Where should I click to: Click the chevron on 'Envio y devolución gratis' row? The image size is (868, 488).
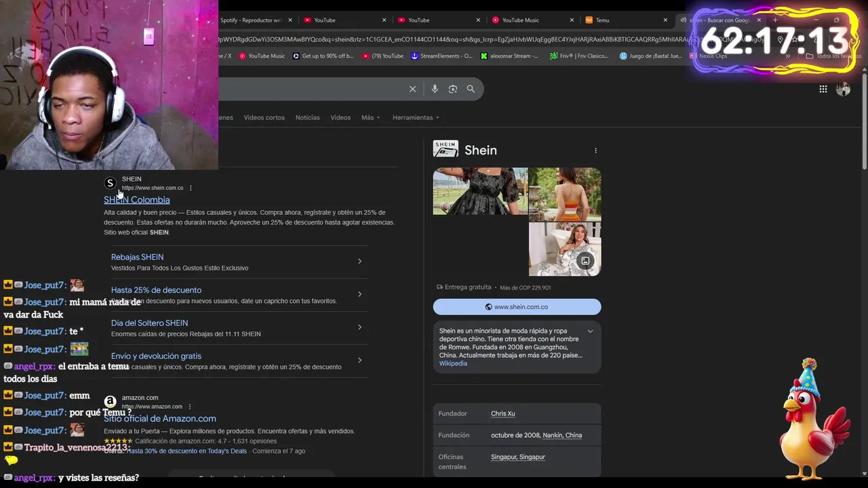359,360
